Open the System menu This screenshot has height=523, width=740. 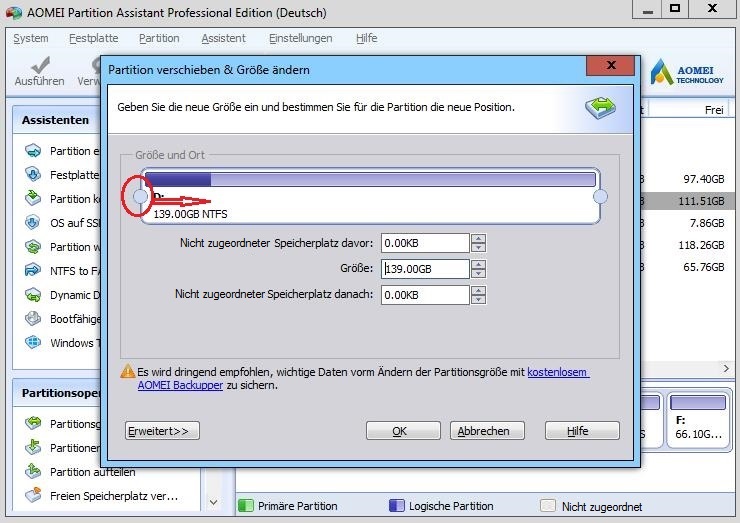tap(31, 38)
